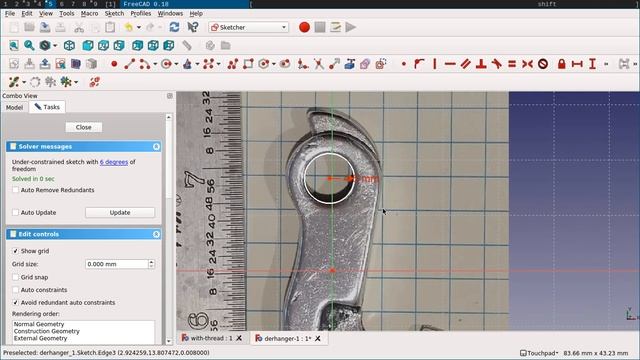Open the File menu
This screenshot has height=360, width=640.
tap(10, 13)
